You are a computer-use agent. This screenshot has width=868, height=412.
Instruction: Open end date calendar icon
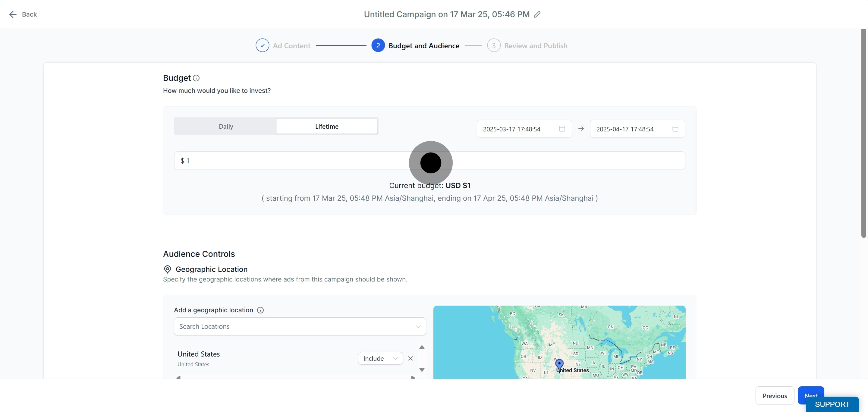(675, 129)
